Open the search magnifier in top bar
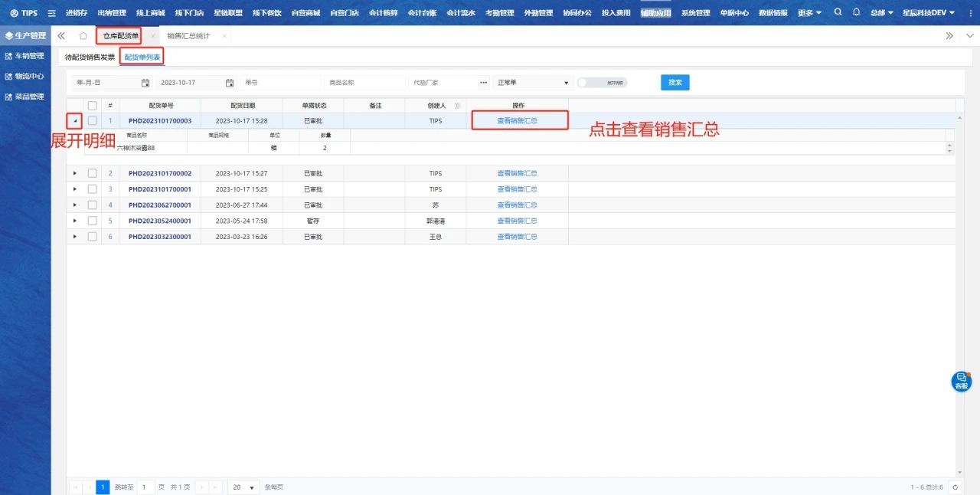The image size is (980, 495). (838, 12)
